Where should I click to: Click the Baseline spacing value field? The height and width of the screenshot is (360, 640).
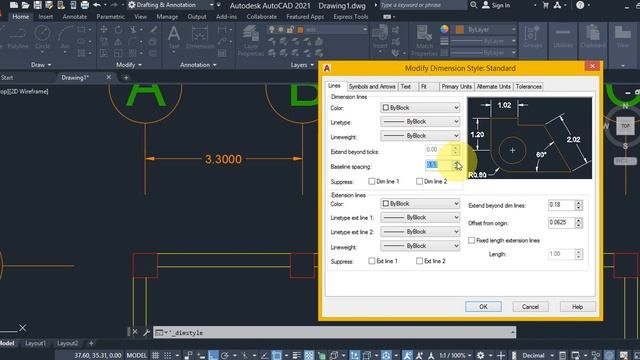tap(438, 164)
